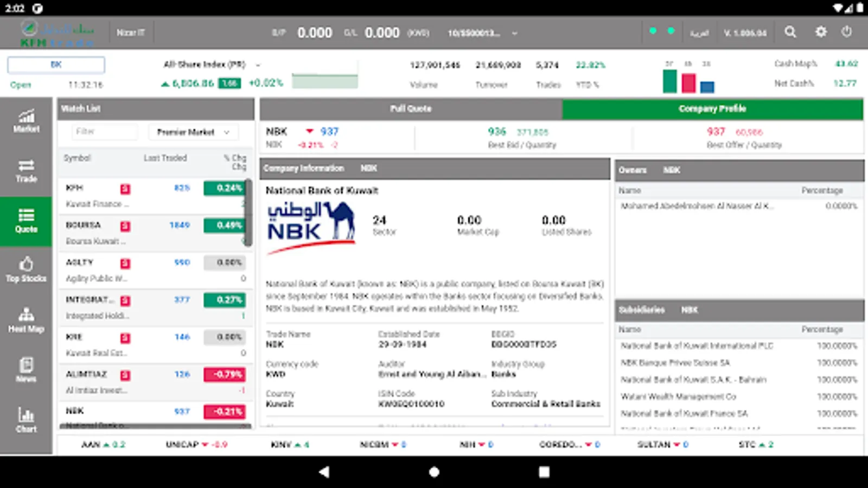Image resolution: width=868 pixels, height=488 pixels.
Task: Open the Chart section in sidebar
Action: [x=26, y=420]
